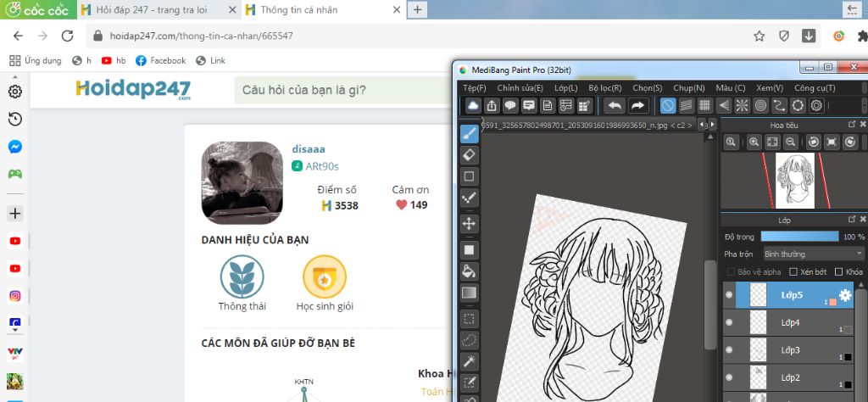The image size is (868, 402).
Task: Select the Gradient tool in MediBang
Action: 470,293
